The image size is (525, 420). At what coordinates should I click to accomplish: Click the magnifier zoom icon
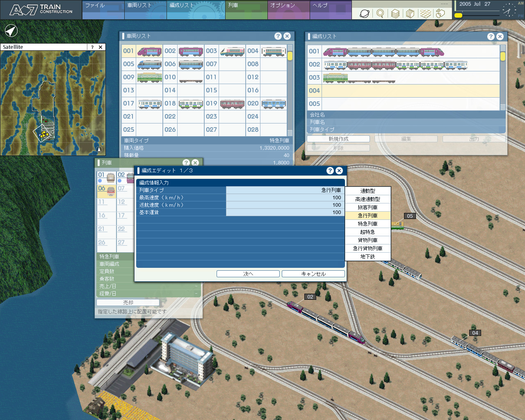pyautogui.click(x=380, y=14)
